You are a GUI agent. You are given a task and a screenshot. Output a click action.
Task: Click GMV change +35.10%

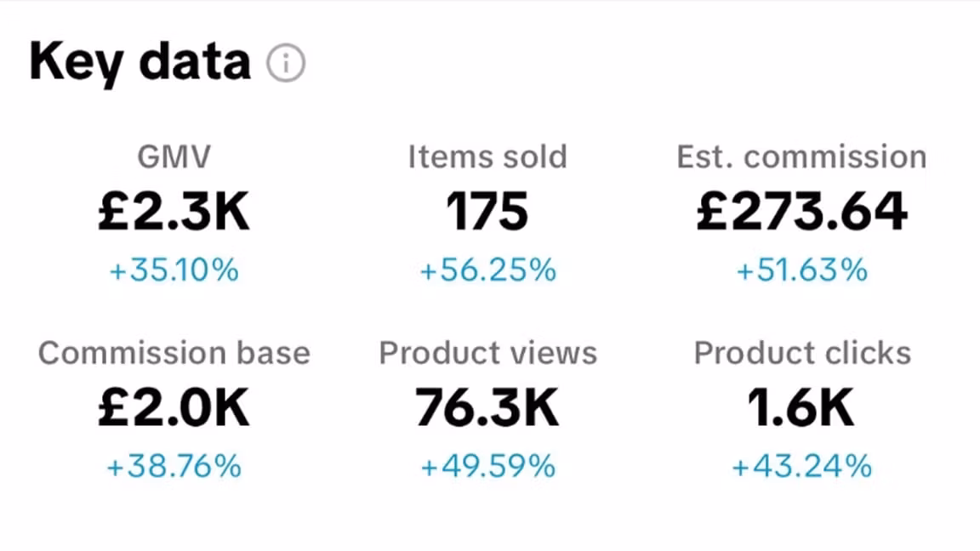[174, 271]
